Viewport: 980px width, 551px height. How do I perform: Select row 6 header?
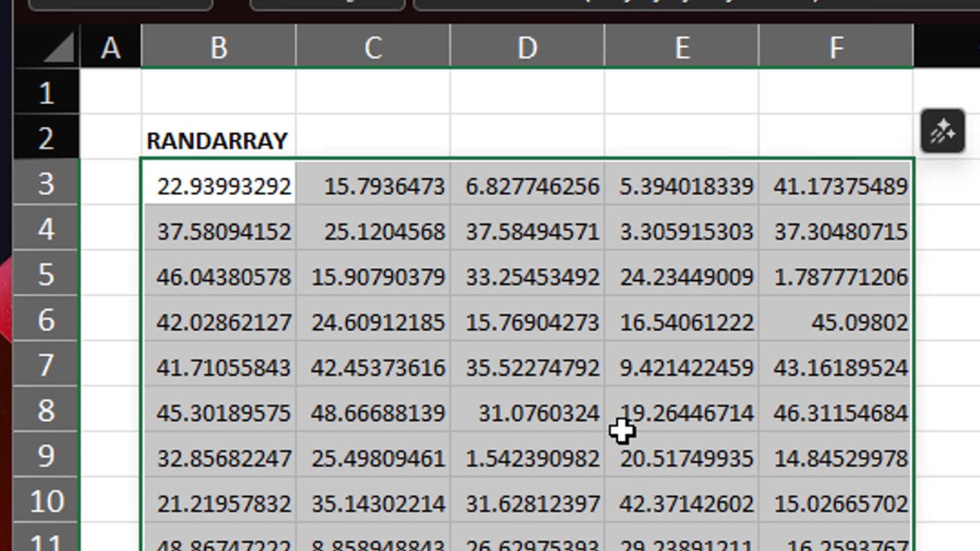(x=47, y=318)
